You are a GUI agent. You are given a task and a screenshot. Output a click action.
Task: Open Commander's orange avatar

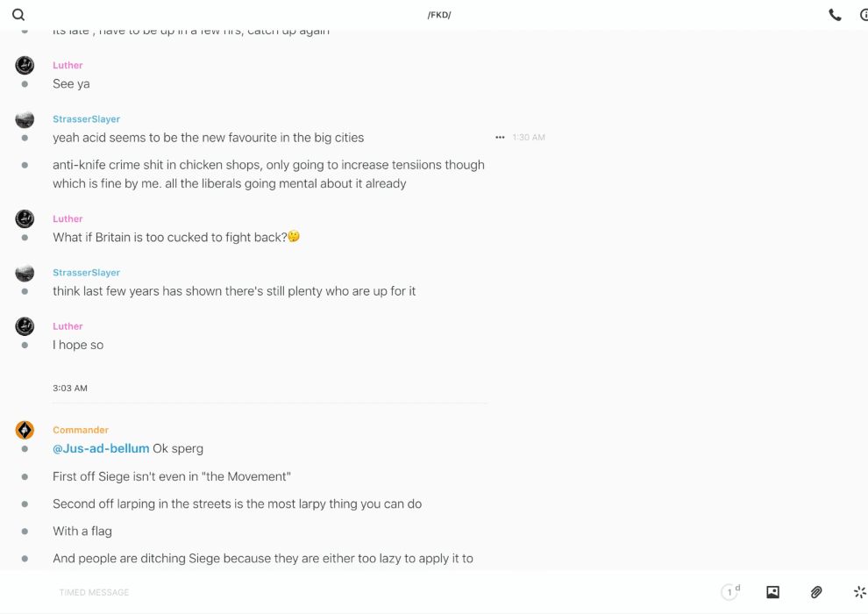pos(25,430)
